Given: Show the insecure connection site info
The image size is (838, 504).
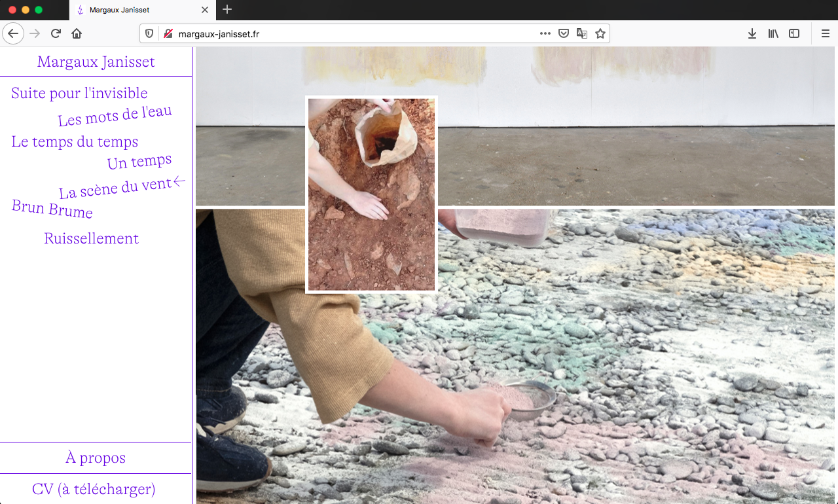Looking at the screenshot, I should point(168,33).
